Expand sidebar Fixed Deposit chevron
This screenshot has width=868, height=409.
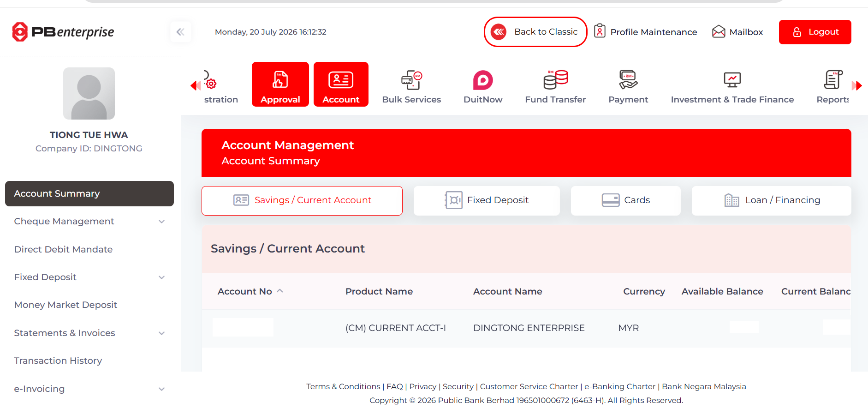point(161,277)
